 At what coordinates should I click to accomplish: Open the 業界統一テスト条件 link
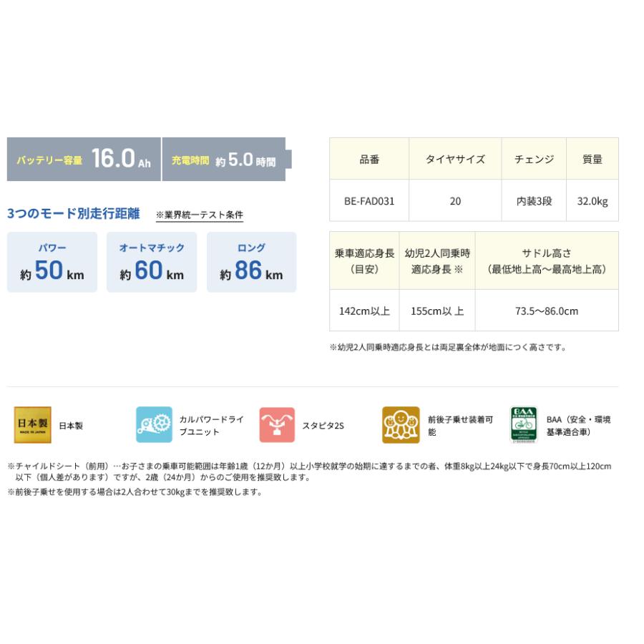pyautogui.click(x=200, y=213)
